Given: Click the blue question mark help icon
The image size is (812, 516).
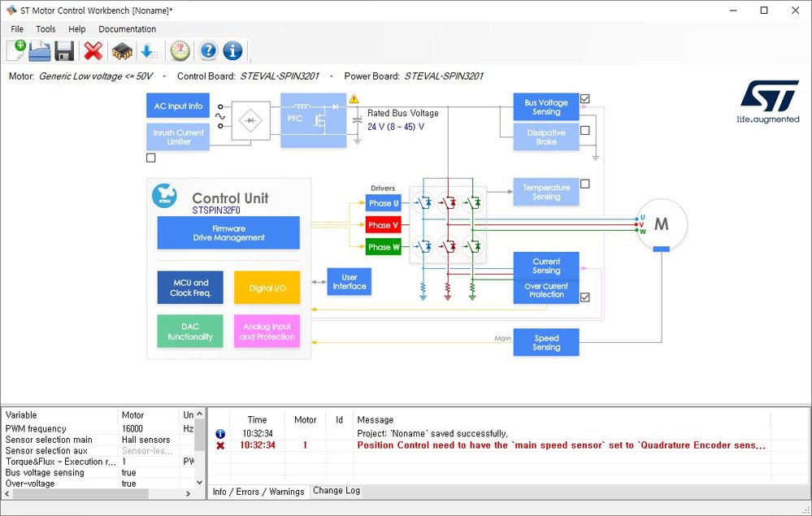Looking at the screenshot, I should pos(208,50).
